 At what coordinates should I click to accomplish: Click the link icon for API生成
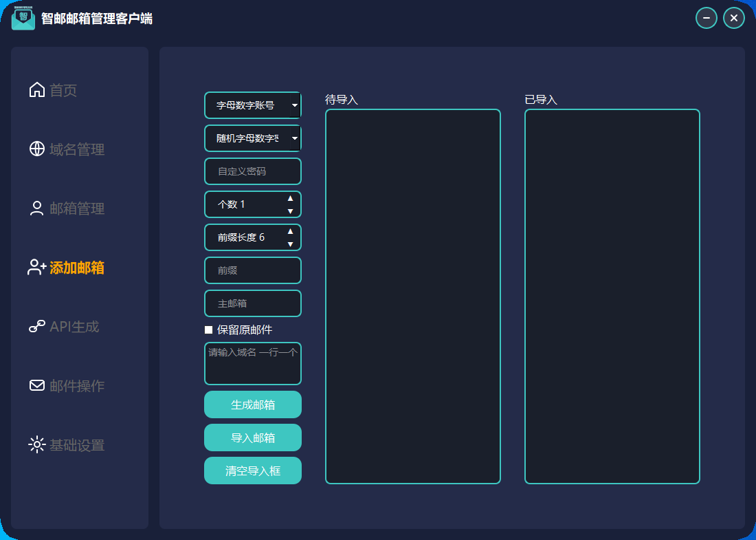point(37,327)
